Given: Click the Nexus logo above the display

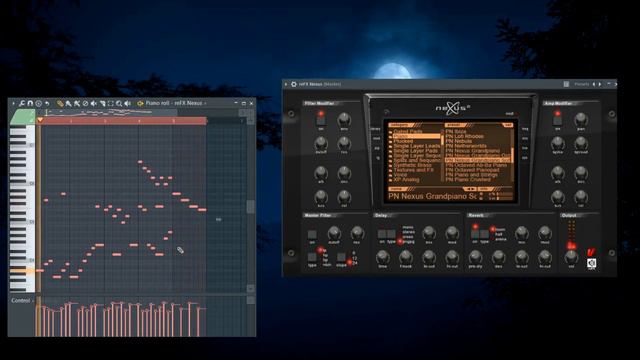Looking at the screenshot, I should coord(452,108).
